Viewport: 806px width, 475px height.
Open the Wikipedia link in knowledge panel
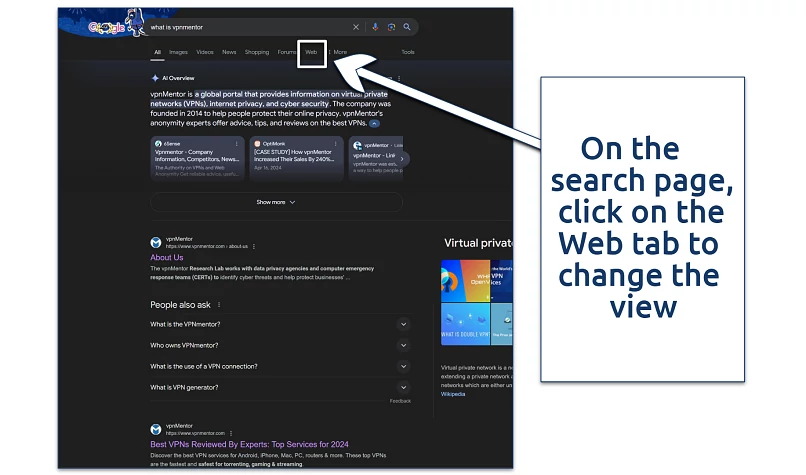[x=453, y=394]
